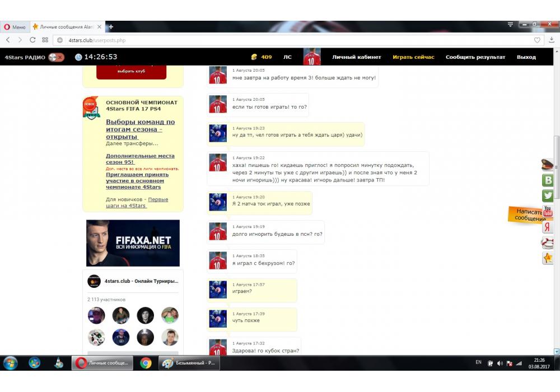Click Opera Личные сообще... taskbar button
This screenshot has height=392, width=560.
[102, 363]
